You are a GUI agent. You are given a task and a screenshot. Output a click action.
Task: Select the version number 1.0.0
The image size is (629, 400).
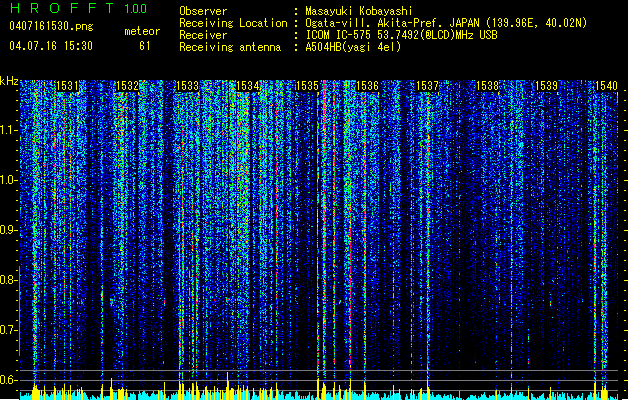[136, 9]
